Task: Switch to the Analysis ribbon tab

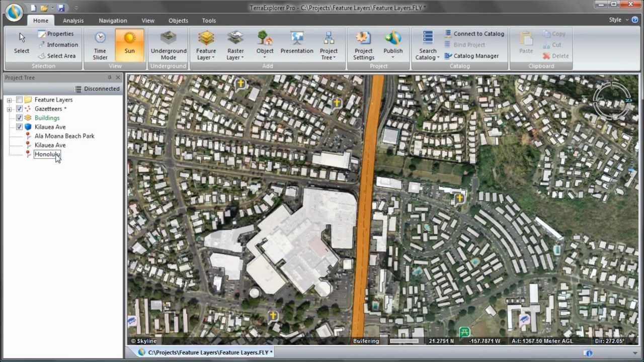Action: [x=73, y=21]
